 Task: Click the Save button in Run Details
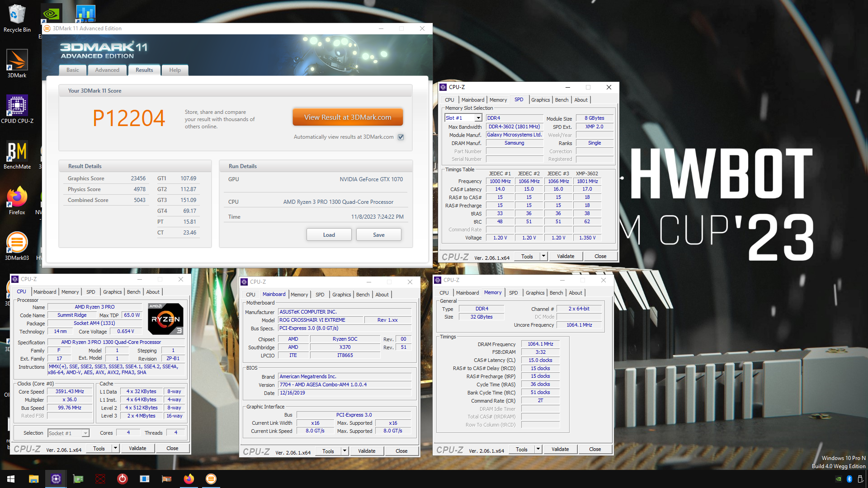click(x=379, y=235)
